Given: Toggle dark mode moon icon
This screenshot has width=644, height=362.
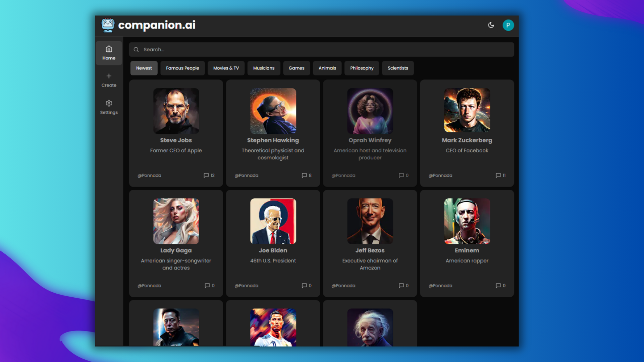Looking at the screenshot, I should [491, 25].
